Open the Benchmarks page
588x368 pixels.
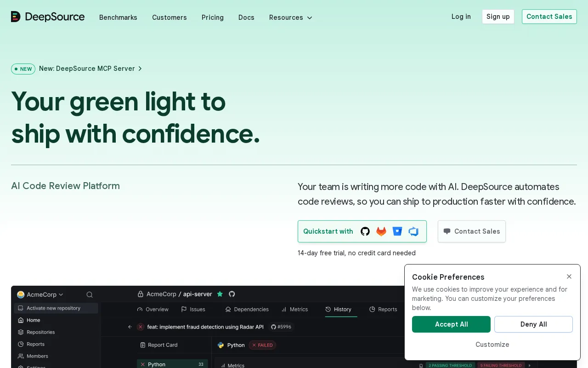click(118, 17)
